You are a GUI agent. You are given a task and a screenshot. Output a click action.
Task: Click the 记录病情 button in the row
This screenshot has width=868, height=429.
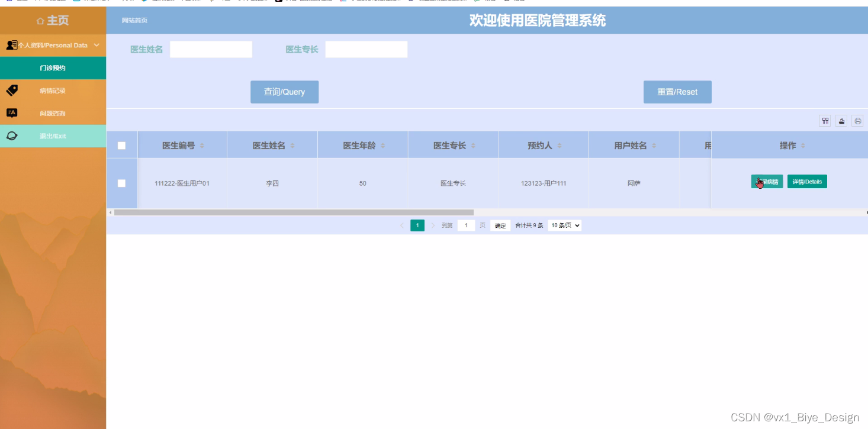(x=767, y=182)
